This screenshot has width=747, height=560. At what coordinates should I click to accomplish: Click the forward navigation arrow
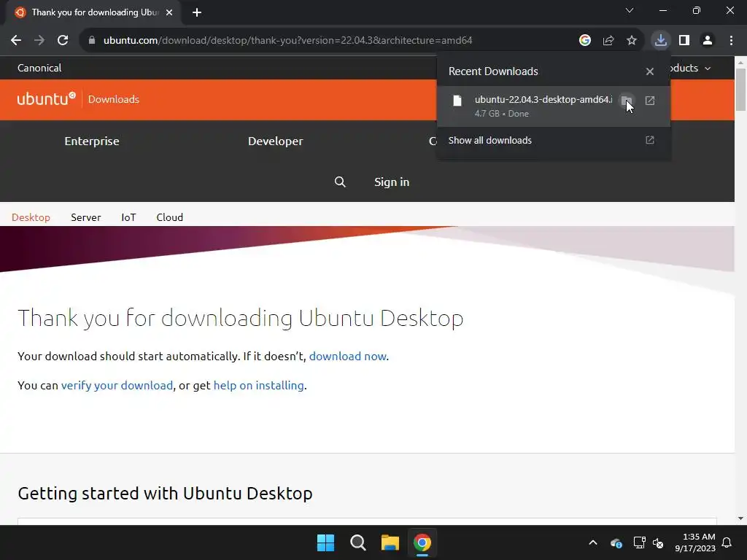[39, 41]
